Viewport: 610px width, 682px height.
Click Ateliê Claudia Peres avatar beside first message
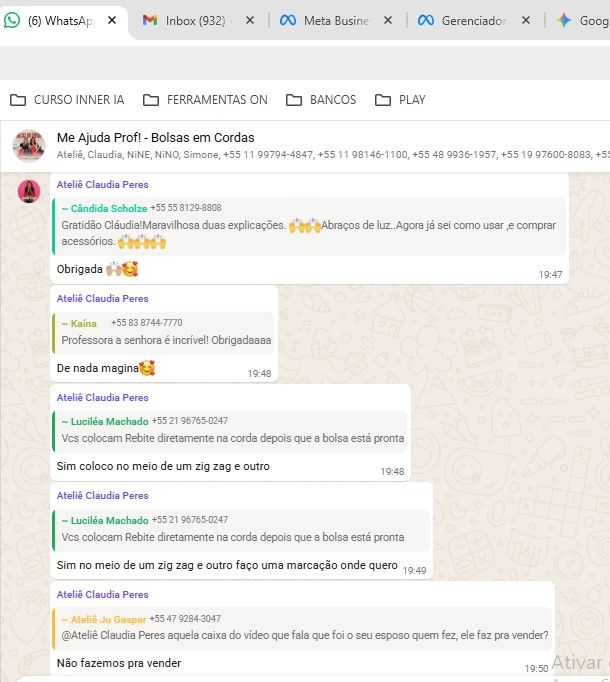(x=29, y=191)
